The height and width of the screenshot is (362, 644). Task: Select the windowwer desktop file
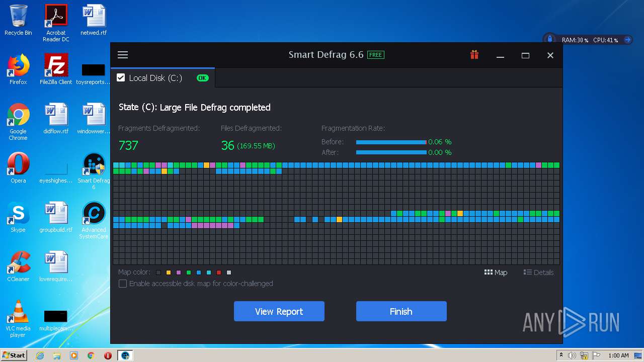coord(94,119)
